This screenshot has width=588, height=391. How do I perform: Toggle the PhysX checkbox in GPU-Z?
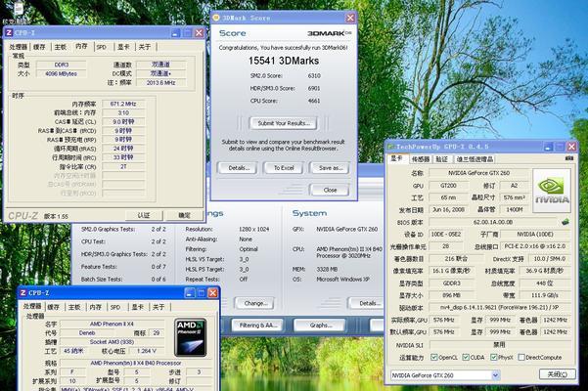[493, 358]
